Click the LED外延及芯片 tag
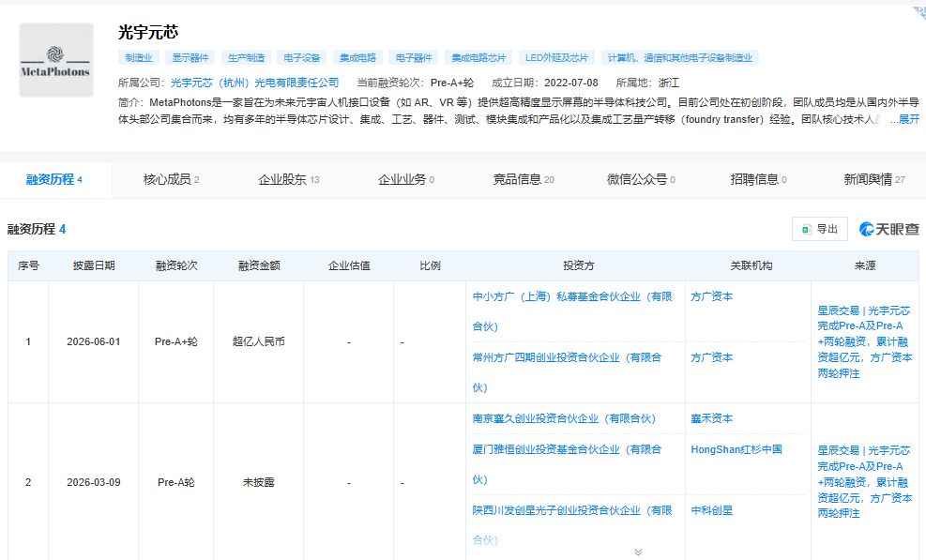 [x=557, y=57]
